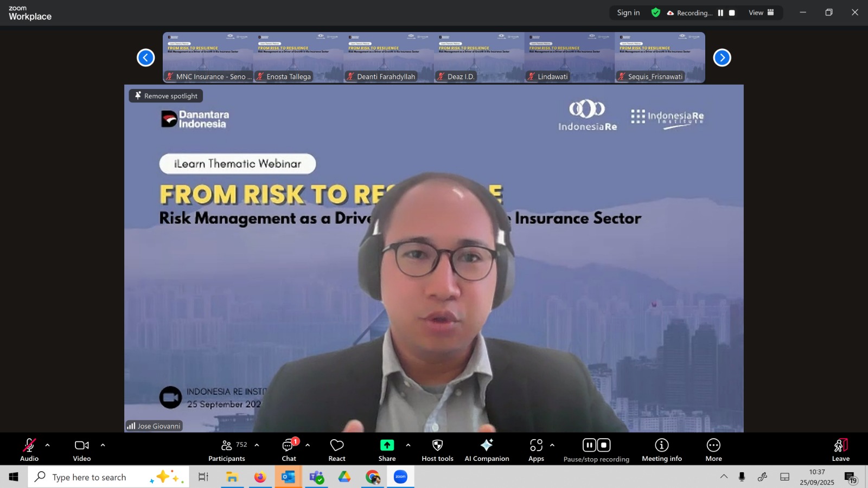868x488 pixels.
Task: Show next participants with right arrow
Action: (x=722, y=57)
